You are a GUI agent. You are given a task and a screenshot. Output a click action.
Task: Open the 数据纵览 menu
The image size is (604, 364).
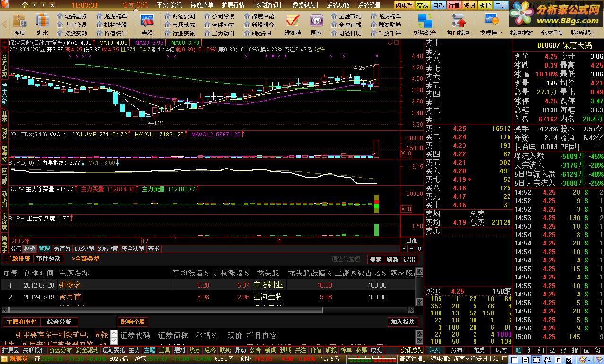pos(305,5)
